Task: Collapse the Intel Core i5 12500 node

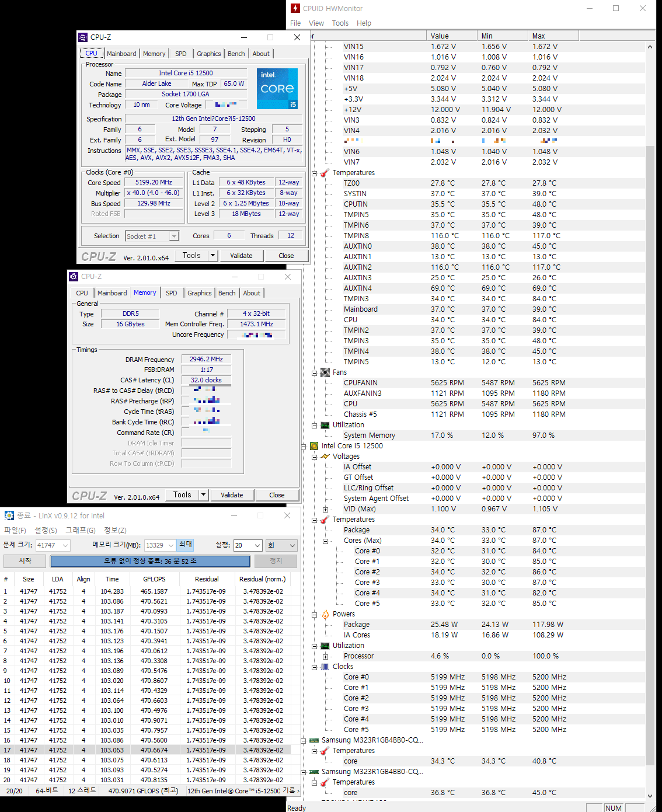Action: coord(304,446)
